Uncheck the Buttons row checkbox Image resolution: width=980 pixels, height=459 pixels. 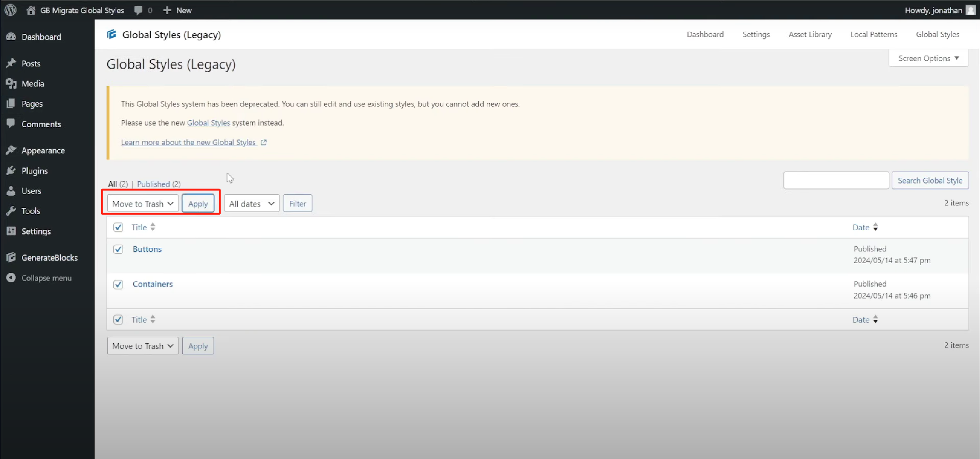[118, 249]
